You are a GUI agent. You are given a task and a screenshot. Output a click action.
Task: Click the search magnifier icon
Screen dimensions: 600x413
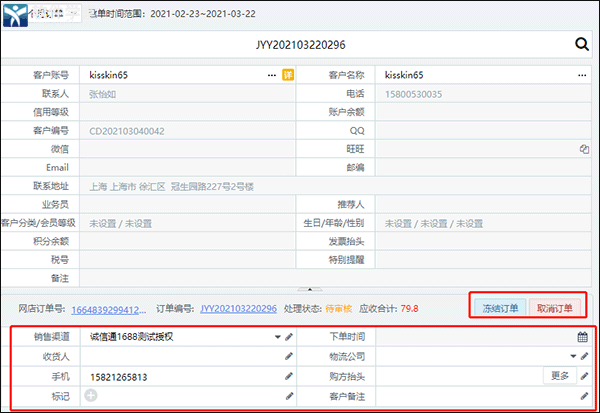click(582, 44)
